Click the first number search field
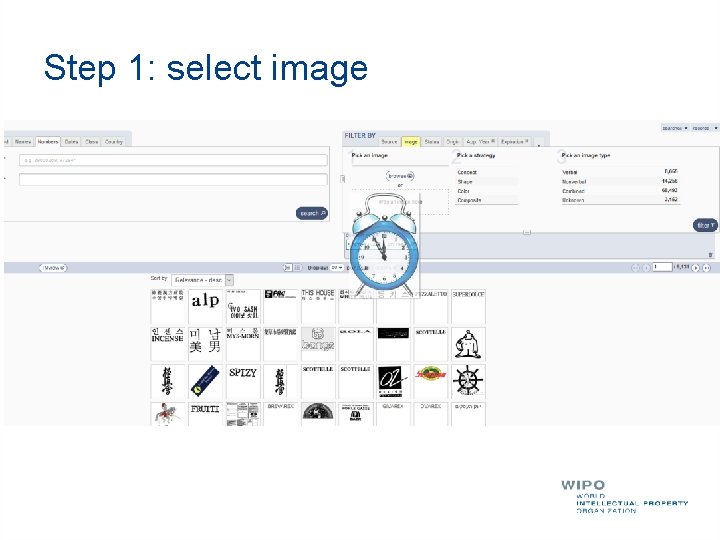The width and height of the screenshot is (720, 540). tap(173, 160)
